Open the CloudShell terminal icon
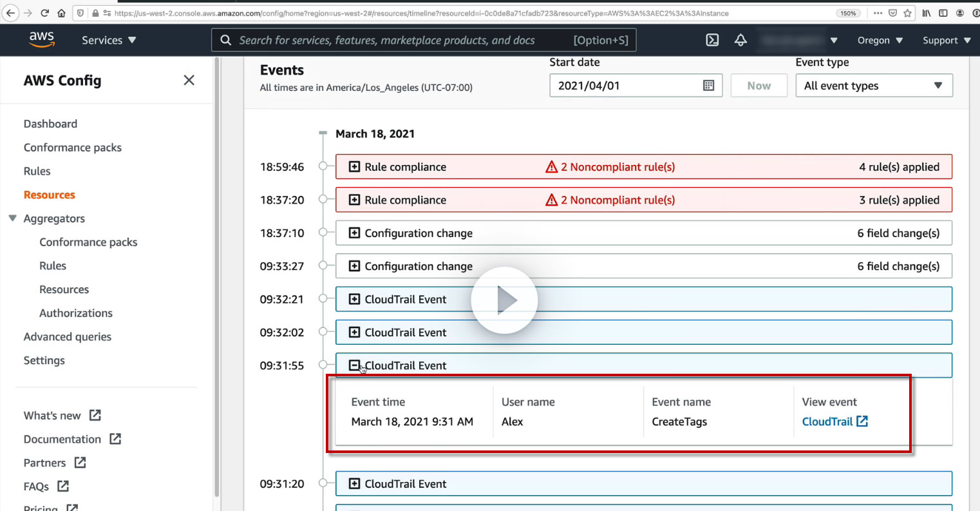The height and width of the screenshot is (511, 980). [712, 40]
